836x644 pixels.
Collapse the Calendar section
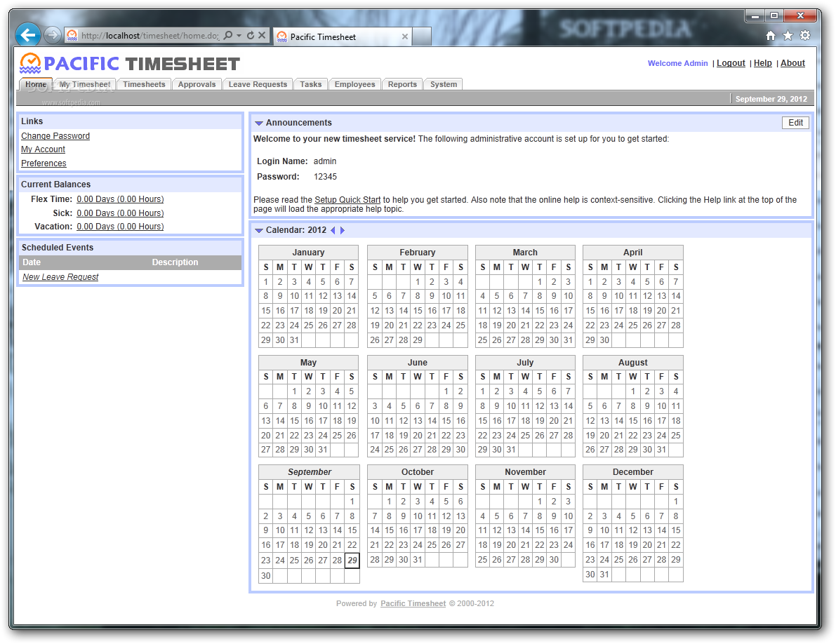[x=259, y=231]
